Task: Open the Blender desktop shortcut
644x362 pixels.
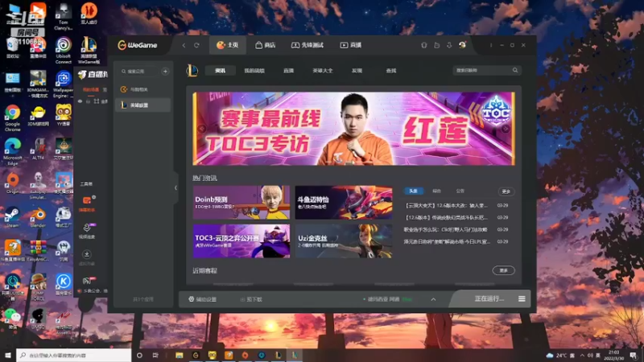Action: click(38, 217)
